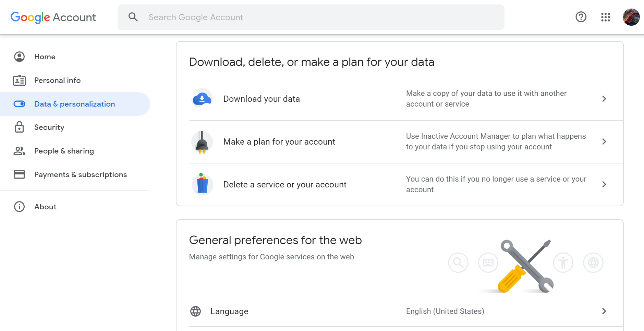Expand the Language row chevron
This screenshot has height=331, width=644.
tap(604, 311)
